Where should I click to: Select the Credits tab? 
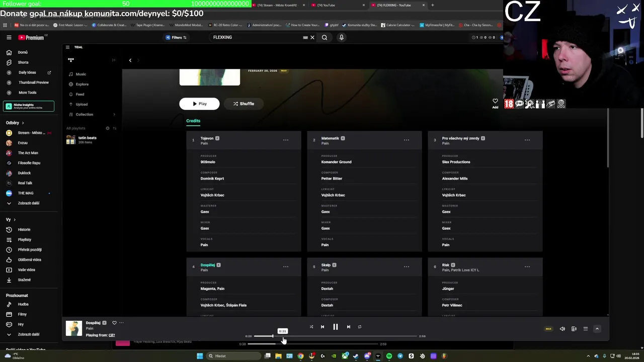193,121
